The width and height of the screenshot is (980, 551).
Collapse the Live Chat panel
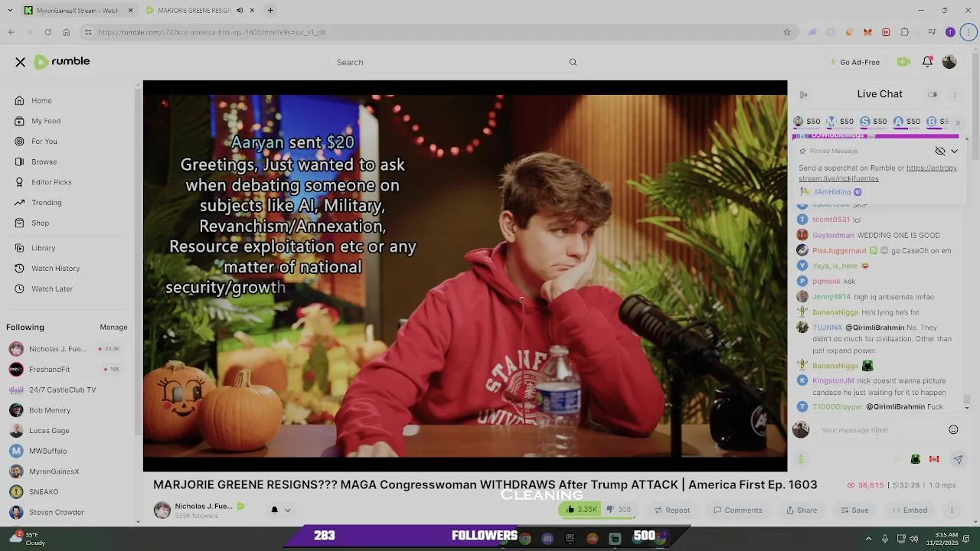(804, 95)
